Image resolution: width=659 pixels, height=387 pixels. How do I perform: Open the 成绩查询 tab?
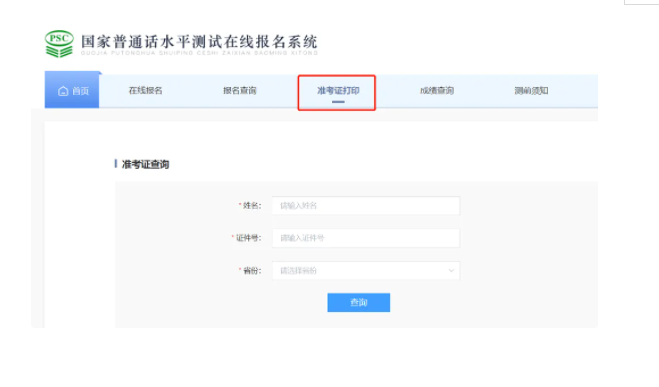pos(437,90)
